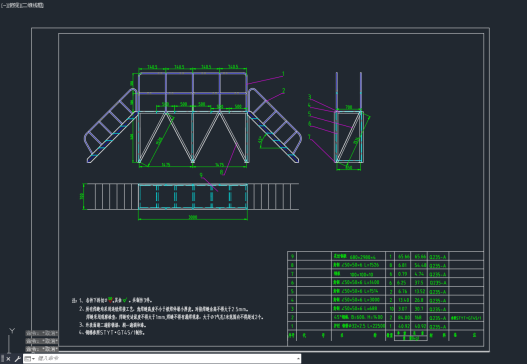Select note 4 text containing STYT·GT45/1
527x364 pixels.
112,333
